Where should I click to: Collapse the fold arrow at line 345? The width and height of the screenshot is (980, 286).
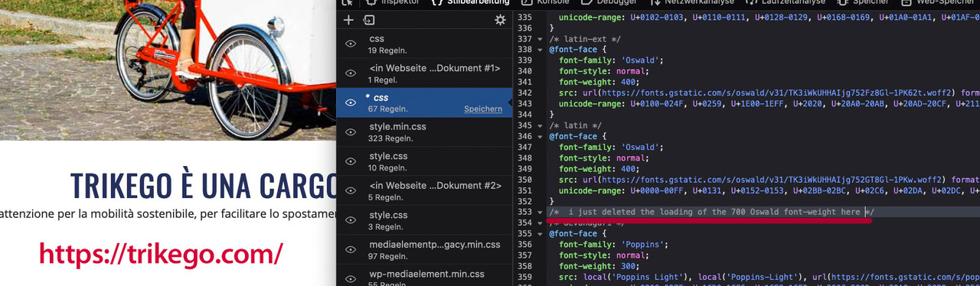click(x=540, y=125)
